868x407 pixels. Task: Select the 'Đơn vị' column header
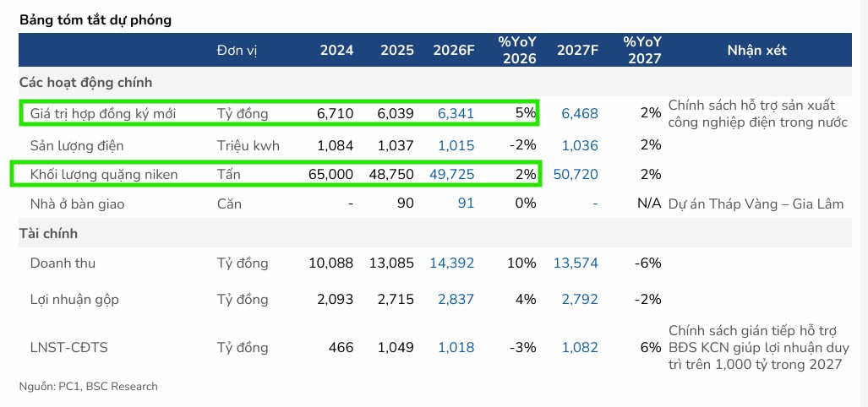(237, 51)
